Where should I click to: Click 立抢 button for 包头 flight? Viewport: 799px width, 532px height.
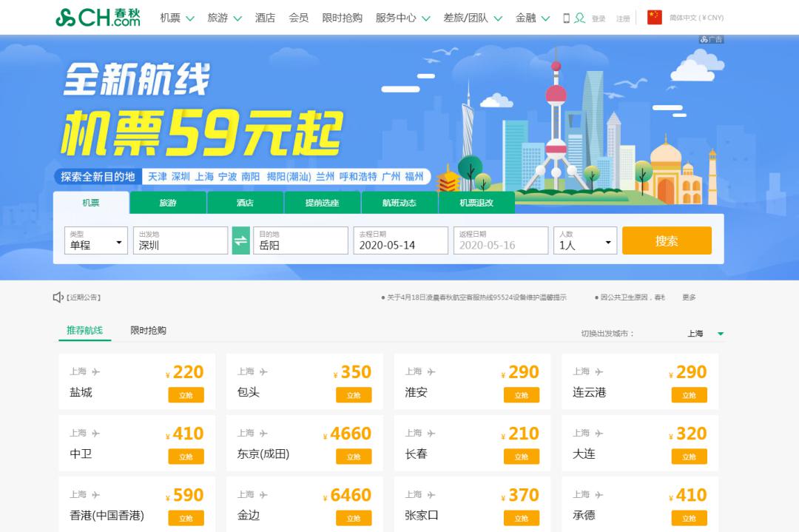(x=354, y=395)
